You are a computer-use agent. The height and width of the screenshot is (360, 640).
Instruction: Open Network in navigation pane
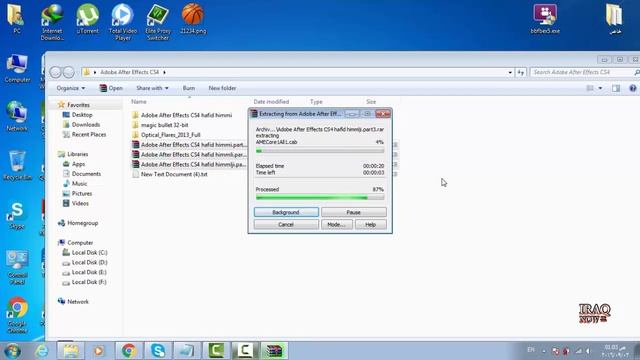73,302
